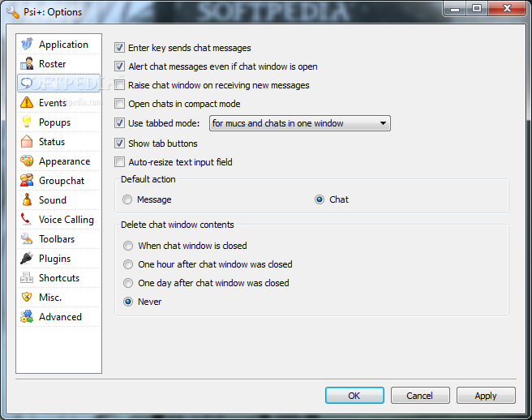Viewport: 532px width, 420px height.
Task: Select the Popups label in sidebar
Action: (x=55, y=122)
